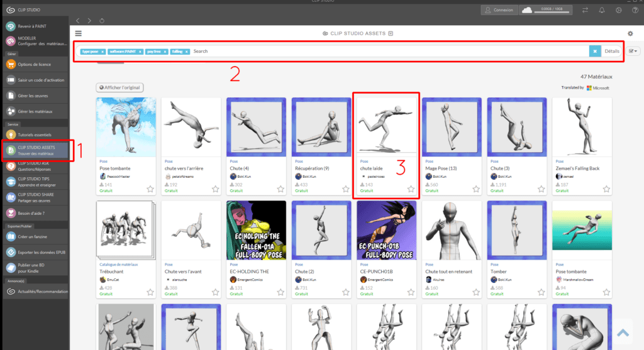This screenshot has width=644, height=350.
Task: Remove the pay:free filter tag
Action: tap(165, 52)
